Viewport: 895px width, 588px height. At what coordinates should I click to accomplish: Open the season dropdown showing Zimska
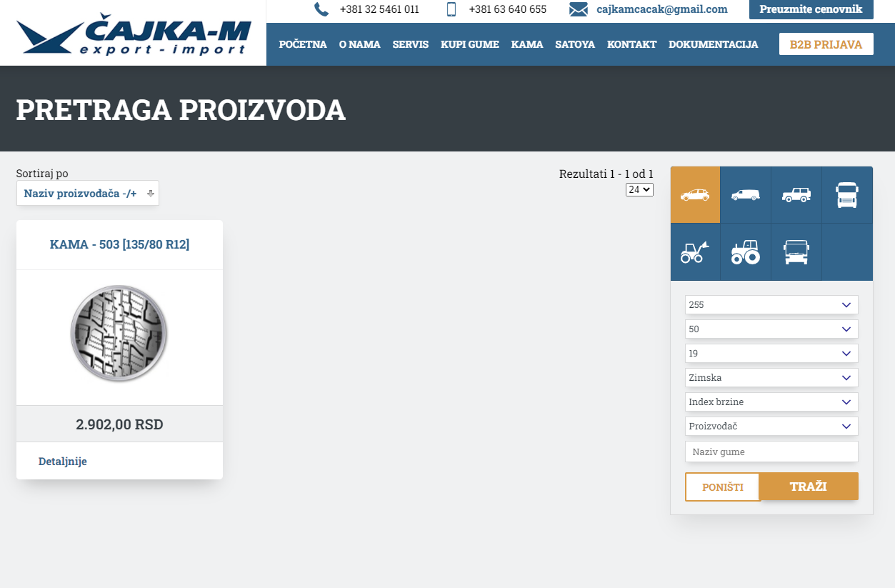(x=771, y=378)
